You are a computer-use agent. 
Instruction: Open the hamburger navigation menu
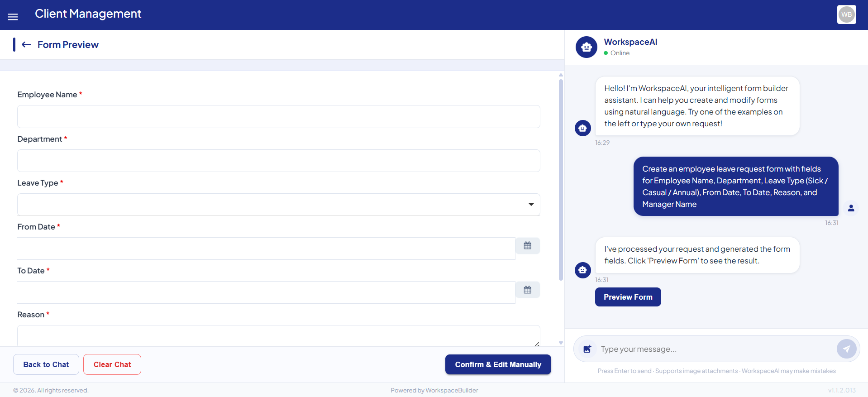(13, 17)
